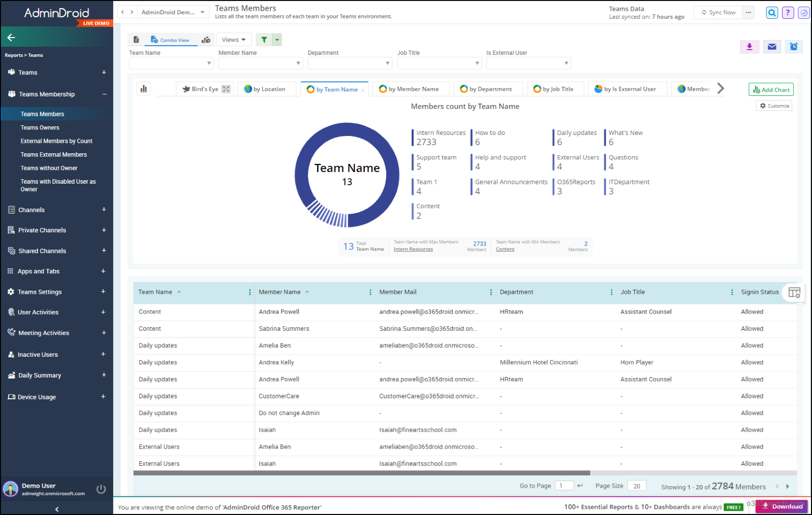Open Job Title column options menu
Screen dimensions: 812x515
point(732,292)
